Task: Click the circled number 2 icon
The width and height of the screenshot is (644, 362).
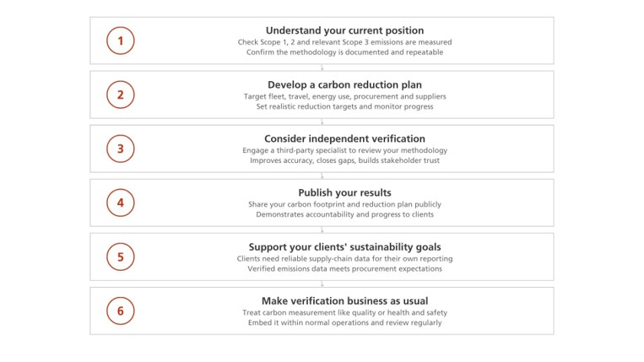Action: (121, 95)
